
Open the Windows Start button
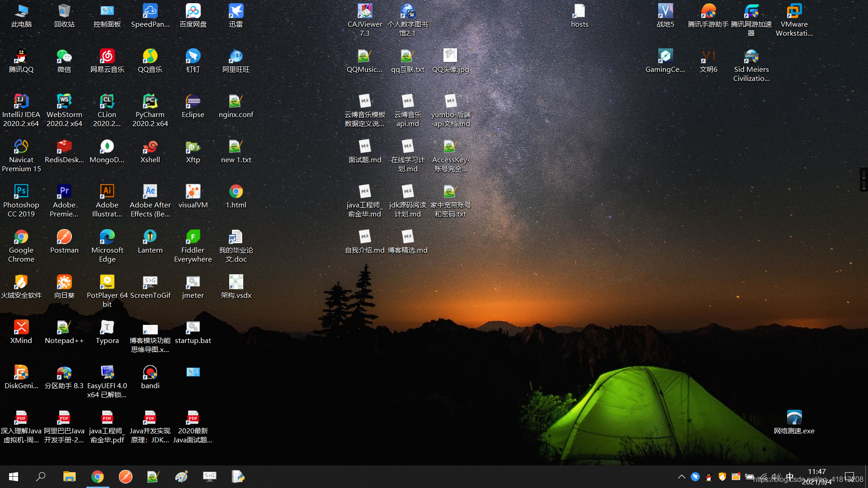click(x=14, y=477)
